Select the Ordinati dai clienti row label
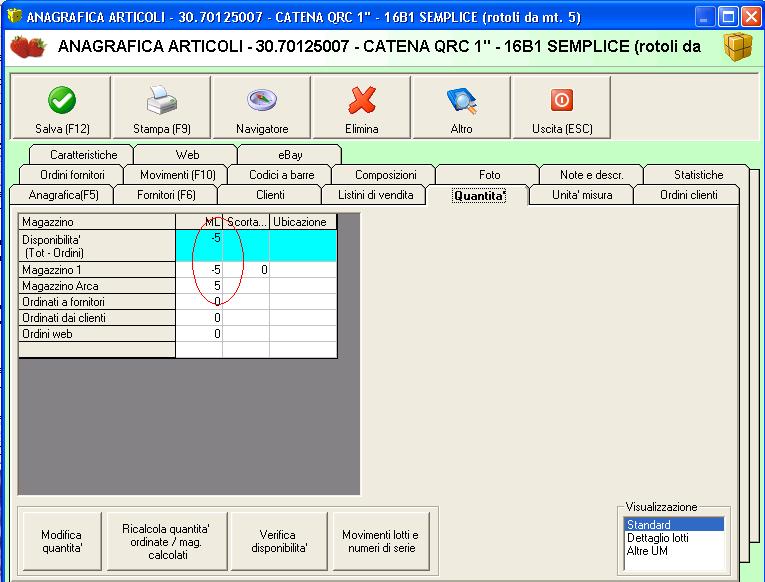This screenshot has width=765, height=582. tap(97, 318)
